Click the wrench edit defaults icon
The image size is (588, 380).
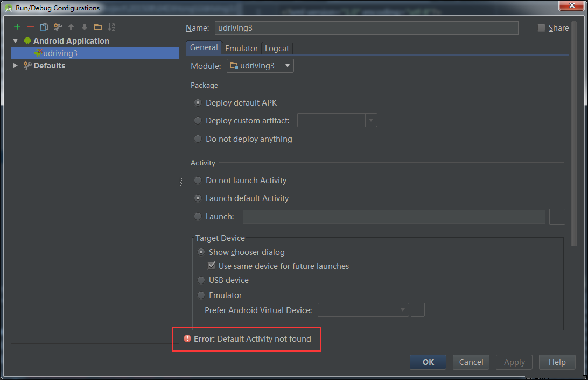[x=58, y=27]
